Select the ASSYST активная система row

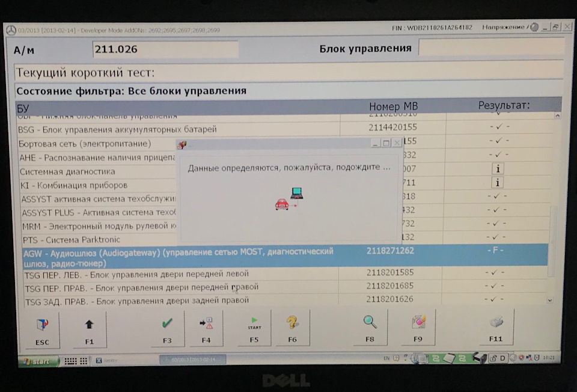pos(98,199)
